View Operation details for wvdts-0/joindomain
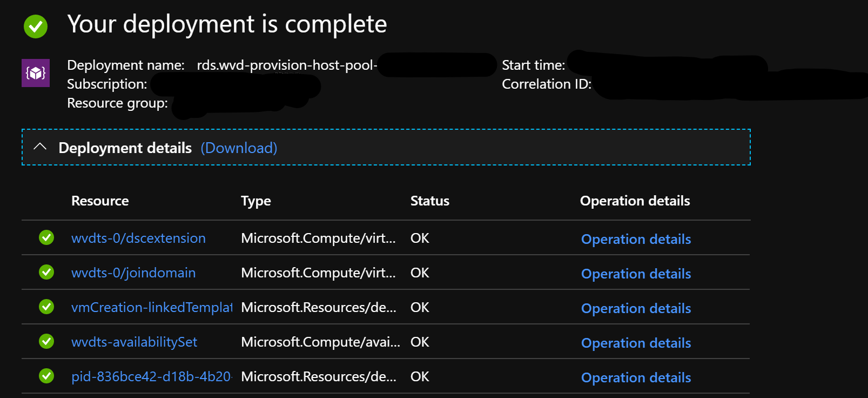The image size is (868, 398). (x=636, y=274)
